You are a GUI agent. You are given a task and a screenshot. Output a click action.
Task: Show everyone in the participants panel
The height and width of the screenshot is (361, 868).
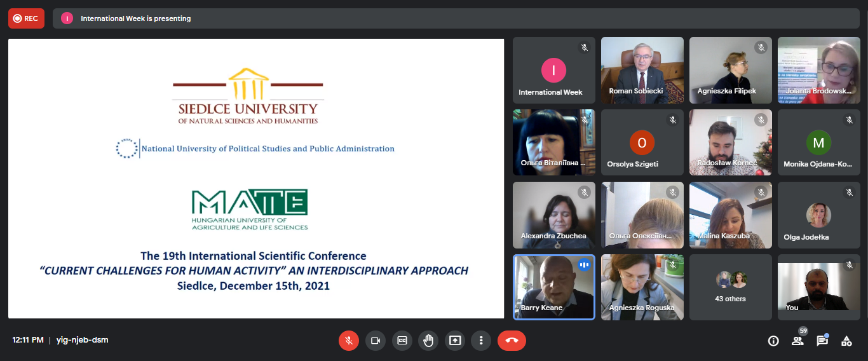tap(797, 341)
